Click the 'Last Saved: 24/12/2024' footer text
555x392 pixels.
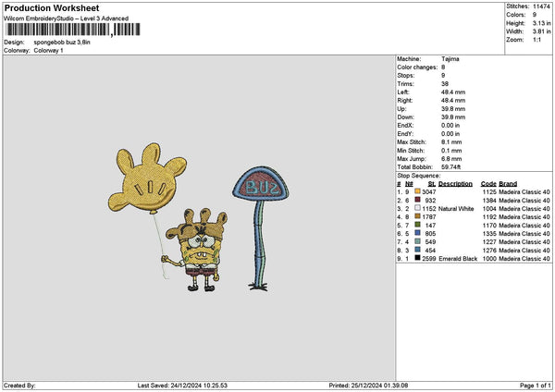(182, 386)
